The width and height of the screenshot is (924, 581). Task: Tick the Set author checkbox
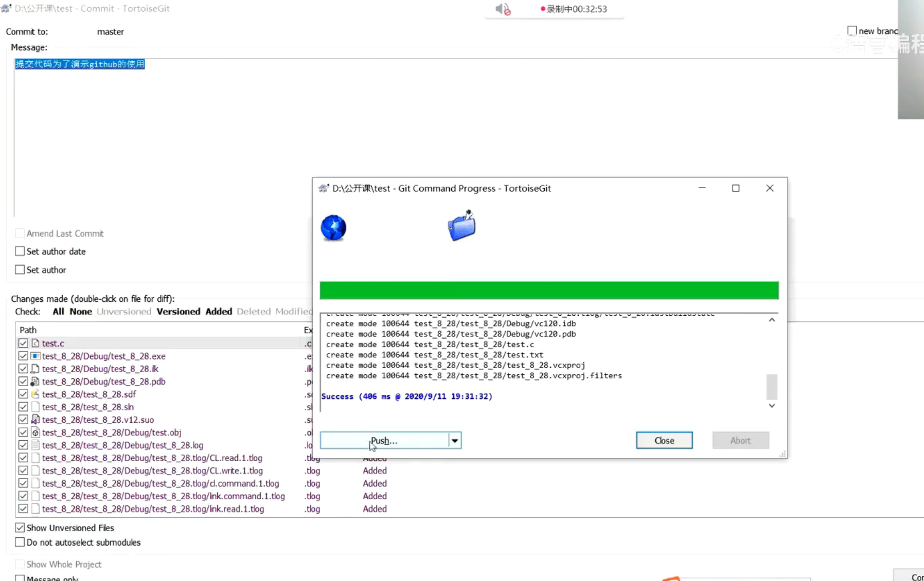(20, 270)
